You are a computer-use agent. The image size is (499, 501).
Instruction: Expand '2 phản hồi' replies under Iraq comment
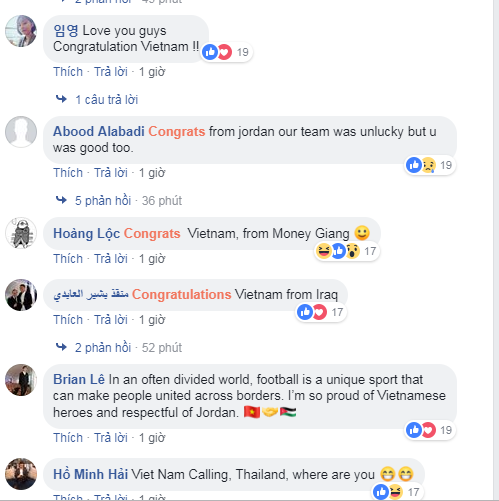[x=103, y=348]
